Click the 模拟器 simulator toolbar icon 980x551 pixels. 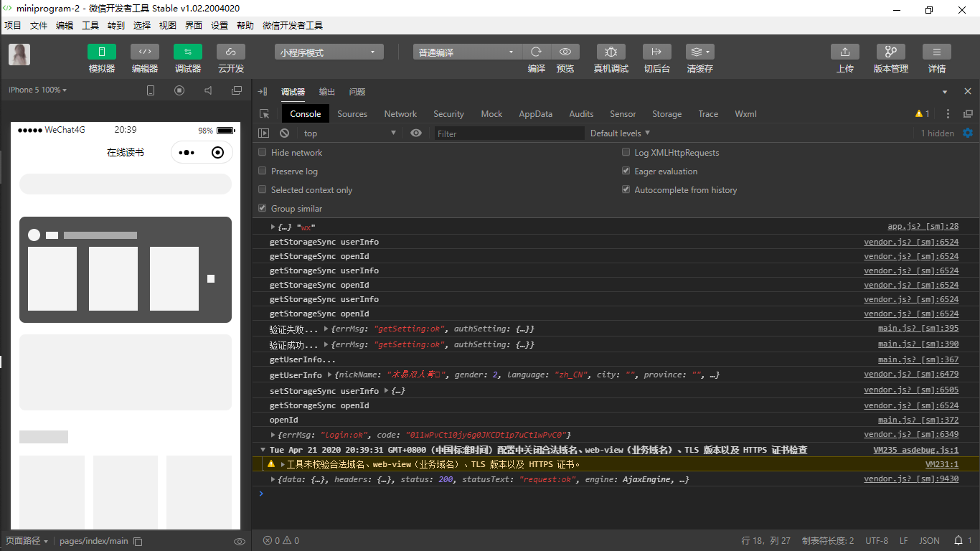click(x=101, y=52)
